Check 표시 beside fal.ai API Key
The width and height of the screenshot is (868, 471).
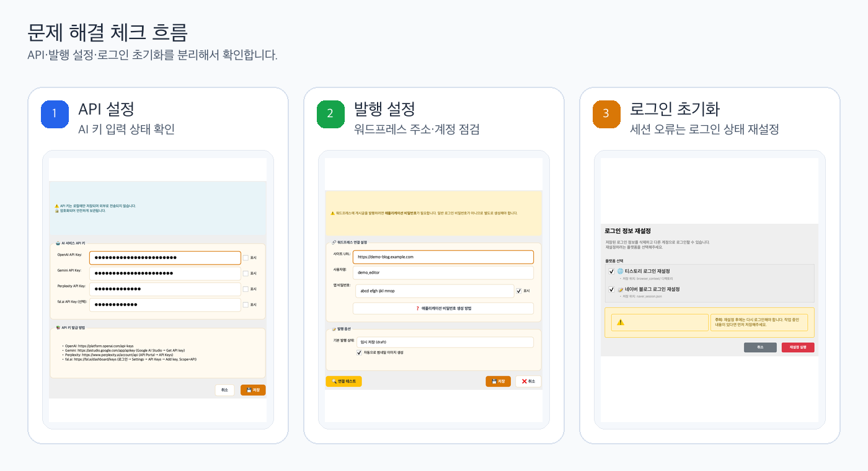pyautogui.click(x=246, y=304)
